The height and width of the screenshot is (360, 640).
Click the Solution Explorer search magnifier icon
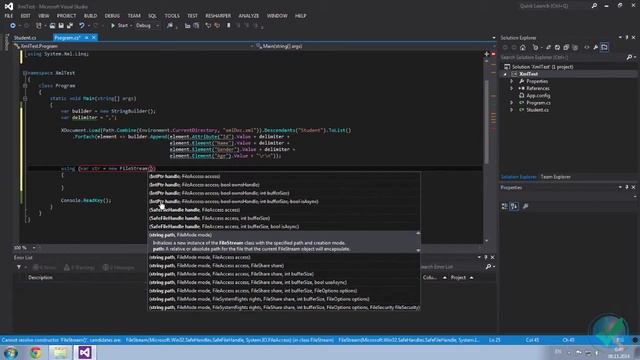coord(629,58)
